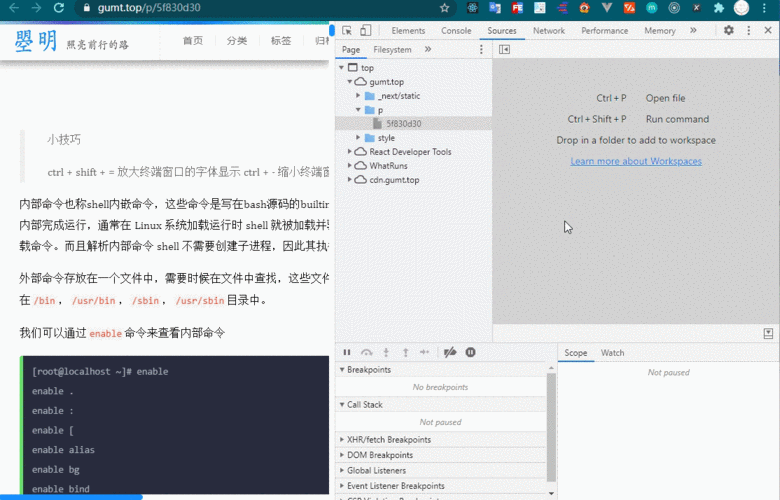Expand the _next/static folder

click(359, 96)
